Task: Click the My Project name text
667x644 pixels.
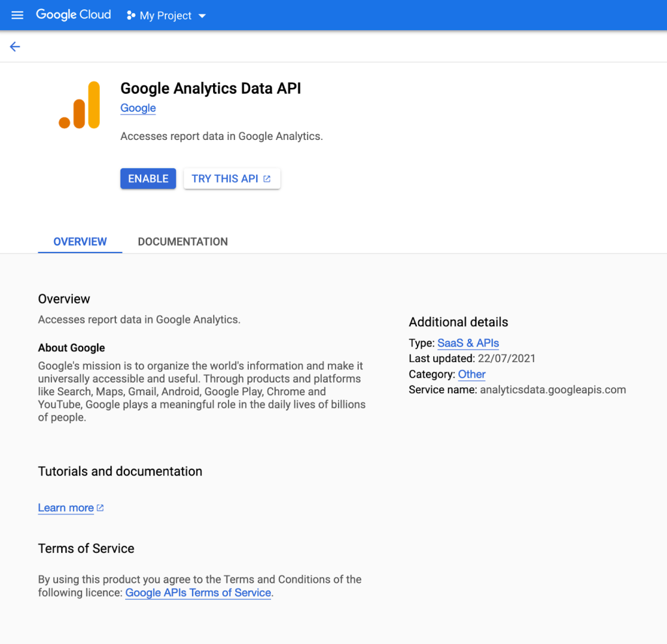Action: [165, 16]
